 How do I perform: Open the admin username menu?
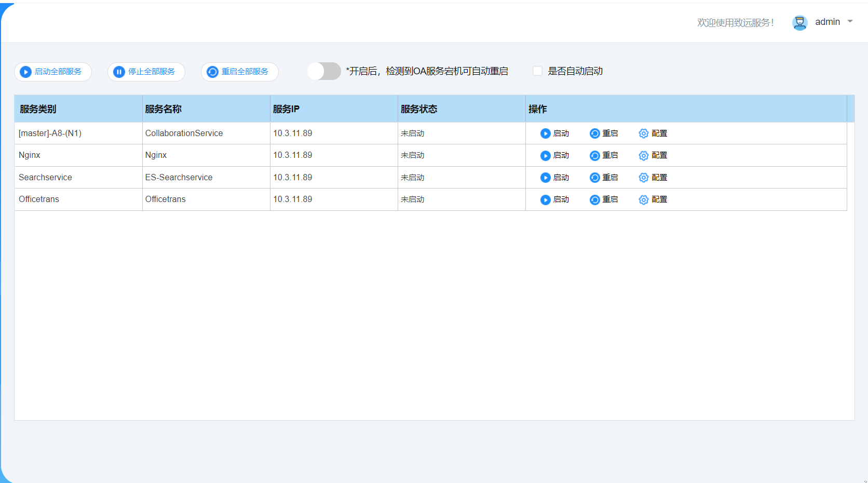click(x=827, y=22)
